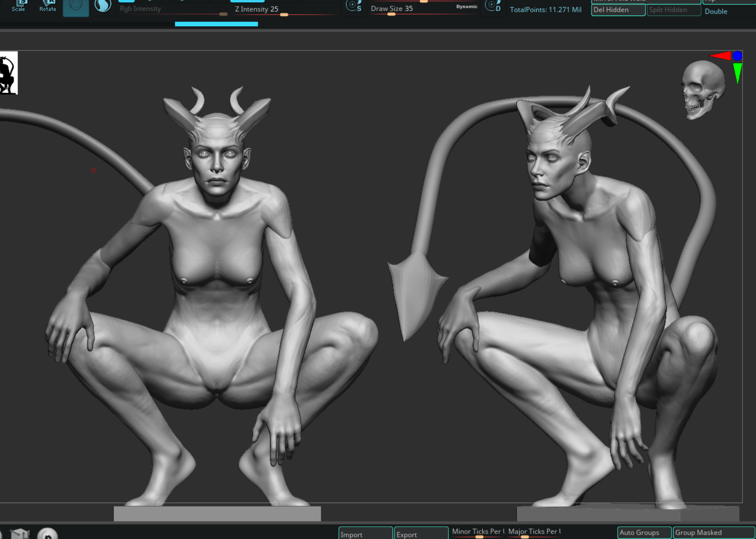Toggle Dynamic draw size mode
The image size is (756, 539).
(x=466, y=7)
